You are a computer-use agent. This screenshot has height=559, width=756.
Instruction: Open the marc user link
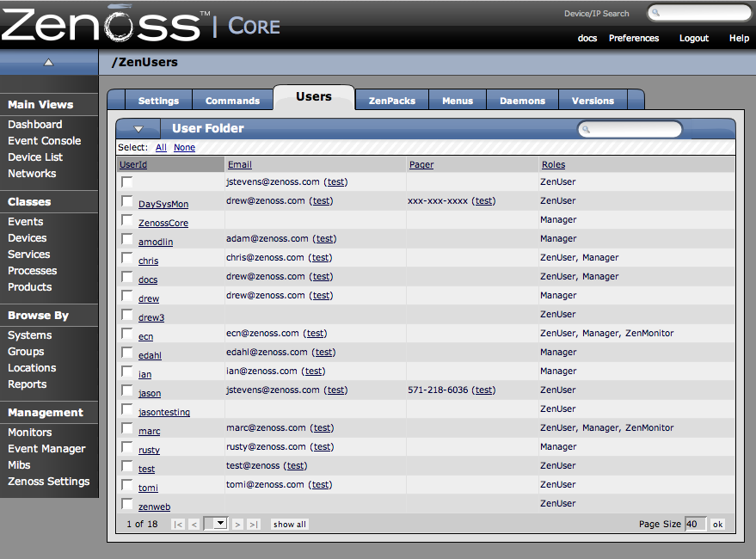[149, 431]
